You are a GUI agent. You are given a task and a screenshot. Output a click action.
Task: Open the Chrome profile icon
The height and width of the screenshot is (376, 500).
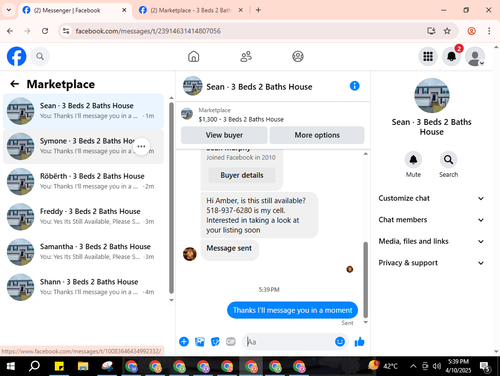(471, 31)
